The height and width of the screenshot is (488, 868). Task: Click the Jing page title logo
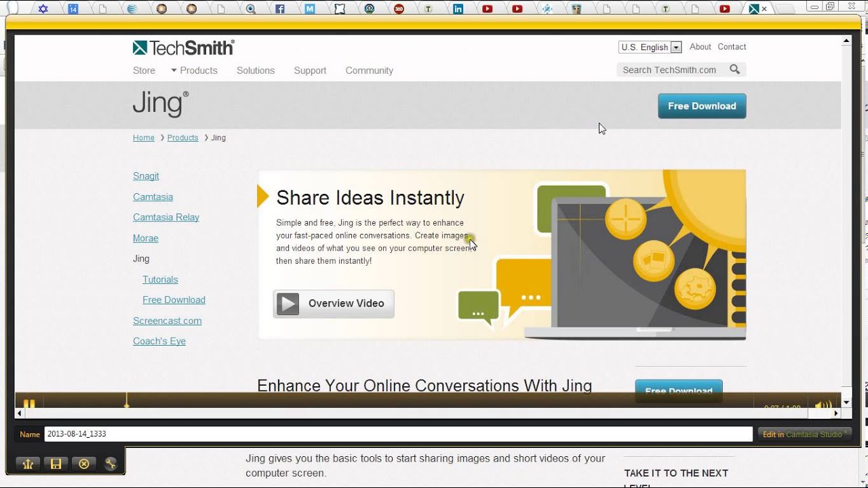coord(161,104)
